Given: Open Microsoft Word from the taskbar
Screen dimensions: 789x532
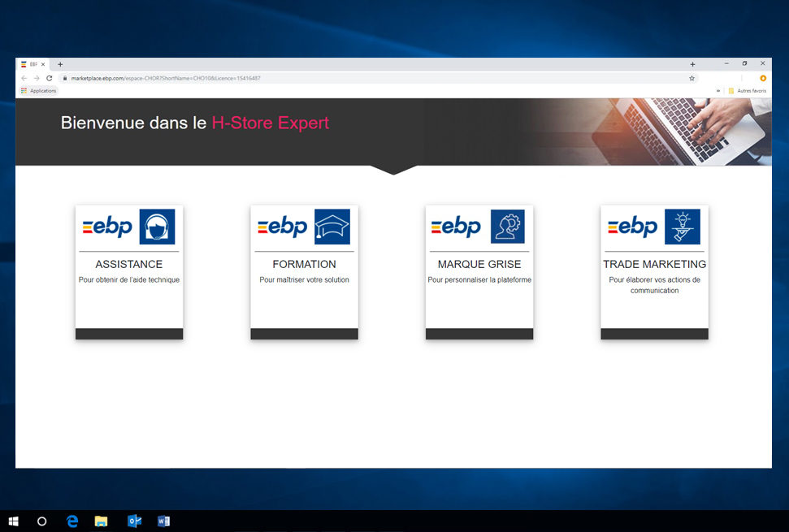Looking at the screenshot, I should pyautogui.click(x=163, y=521).
